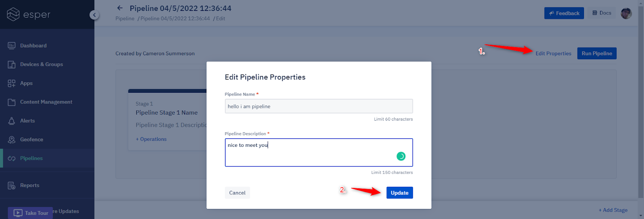Click the Docs document icon

(594, 13)
